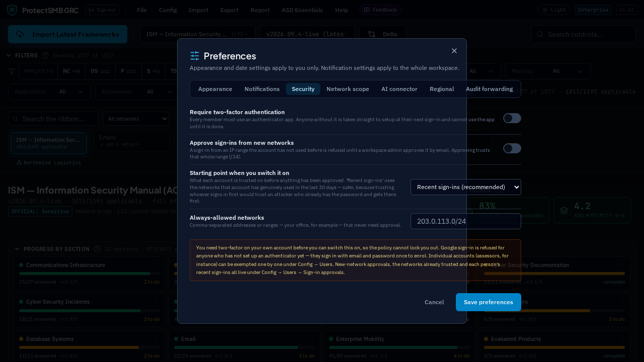
Task: Cancel the Preferences dialog
Action: point(434,302)
